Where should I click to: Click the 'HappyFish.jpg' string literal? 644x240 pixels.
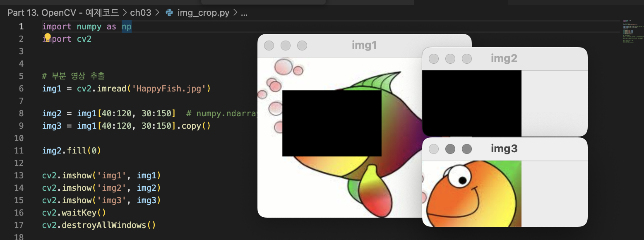(x=169, y=89)
